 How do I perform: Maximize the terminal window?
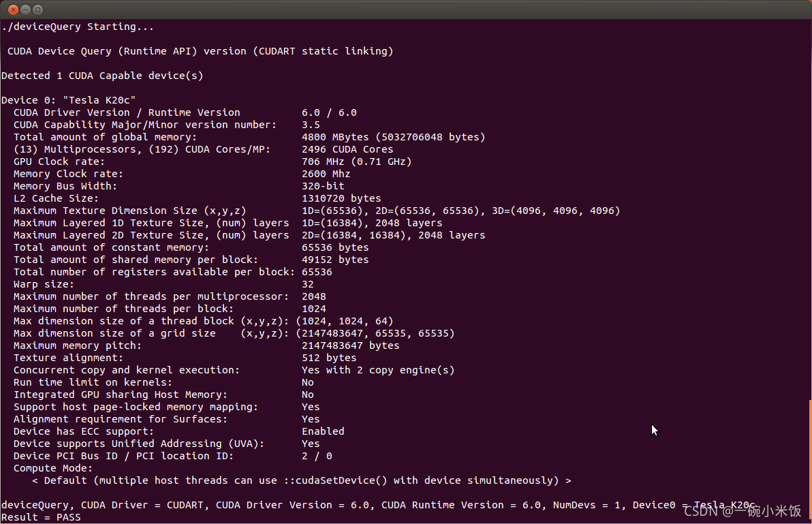[37, 10]
